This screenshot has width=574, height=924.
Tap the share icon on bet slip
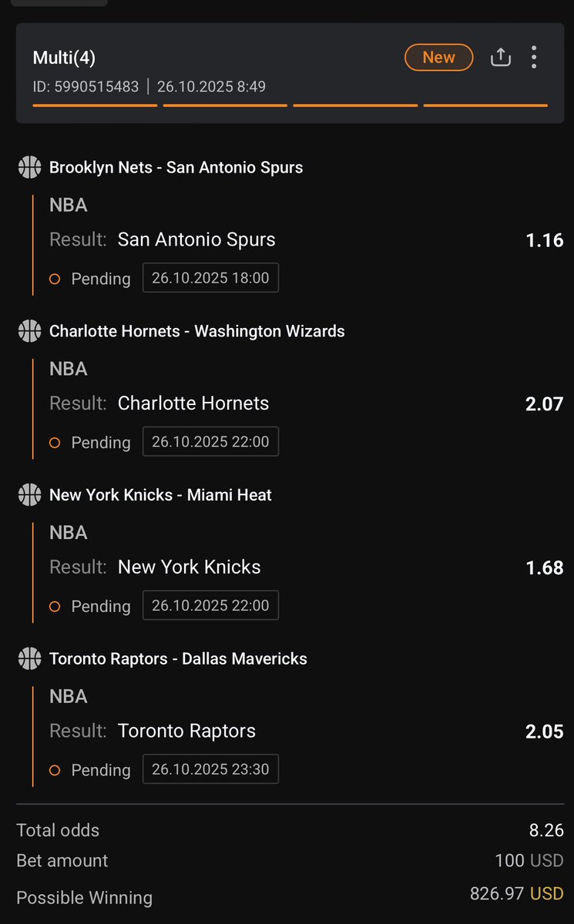click(501, 58)
